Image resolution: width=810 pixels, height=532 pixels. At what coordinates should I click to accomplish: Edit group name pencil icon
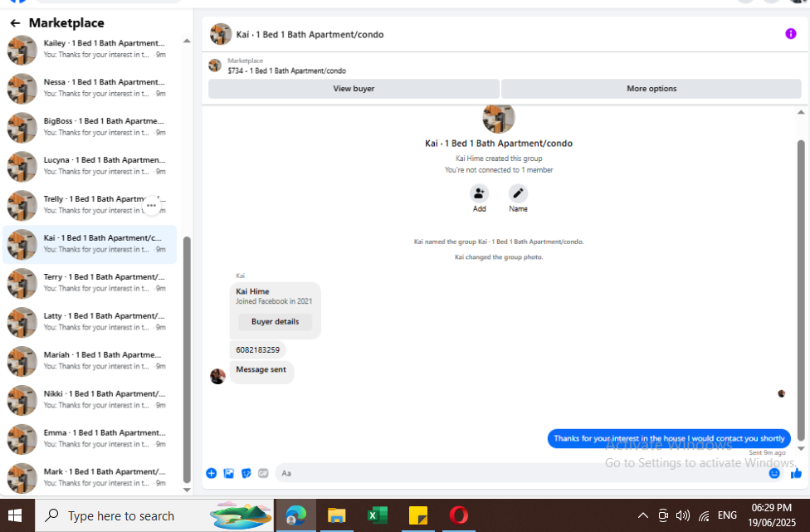[518, 193]
